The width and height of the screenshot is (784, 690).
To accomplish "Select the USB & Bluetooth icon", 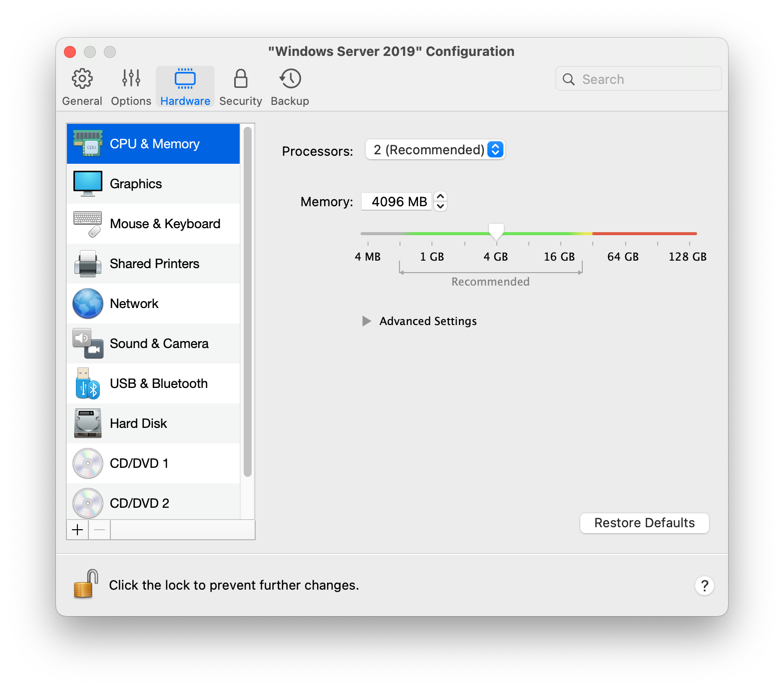I will [x=88, y=383].
